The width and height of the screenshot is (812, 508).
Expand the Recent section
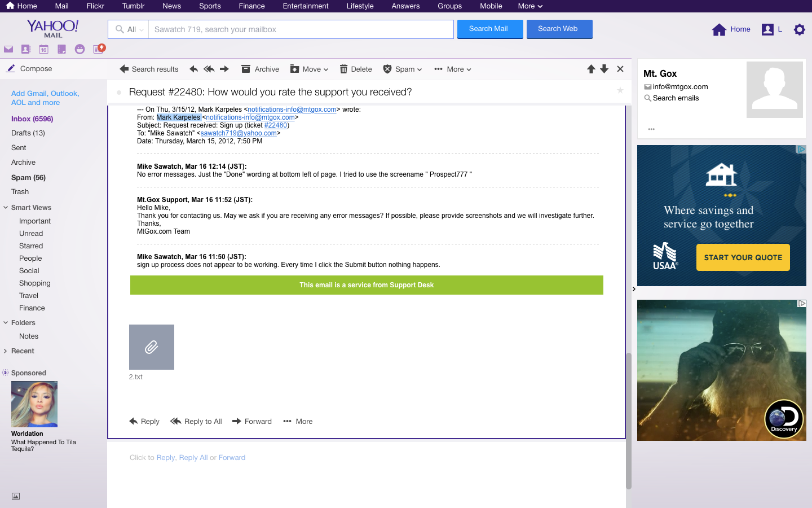click(6, 351)
